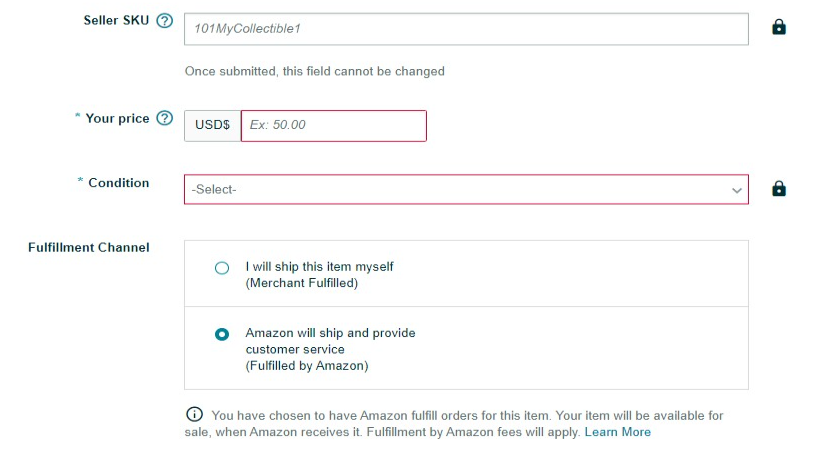Click the Fulfillment Channel heading

coord(89,247)
